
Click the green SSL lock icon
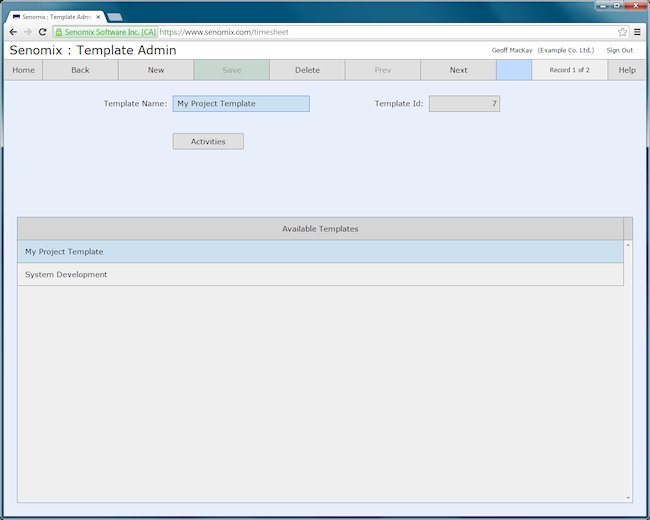point(59,32)
